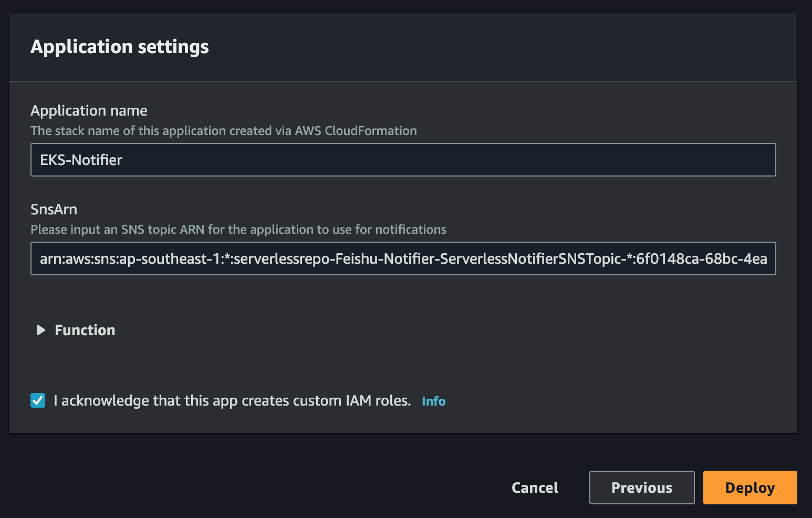Viewport: 812px width, 518px height.
Task: Expand the Function section triangle
Action: pos(40,330)
